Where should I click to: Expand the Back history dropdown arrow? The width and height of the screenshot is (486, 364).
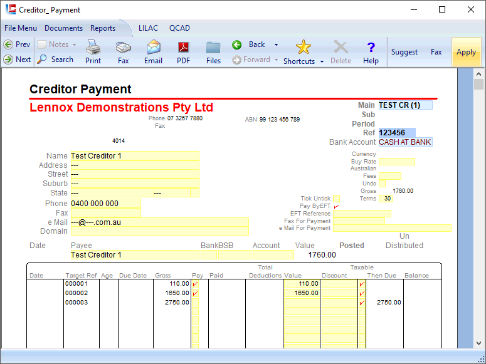pyautogui.click(x=276, y=45)
